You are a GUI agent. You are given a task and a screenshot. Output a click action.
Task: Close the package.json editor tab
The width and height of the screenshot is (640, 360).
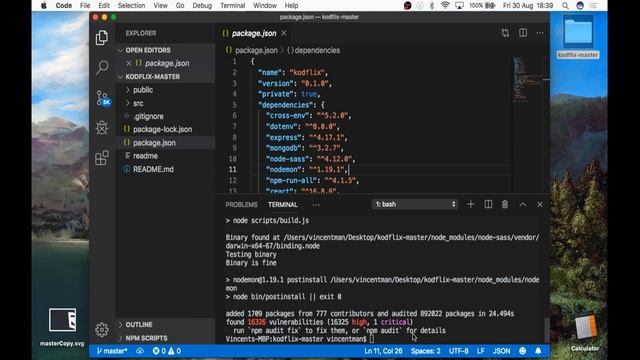click(x=284, y=33)
